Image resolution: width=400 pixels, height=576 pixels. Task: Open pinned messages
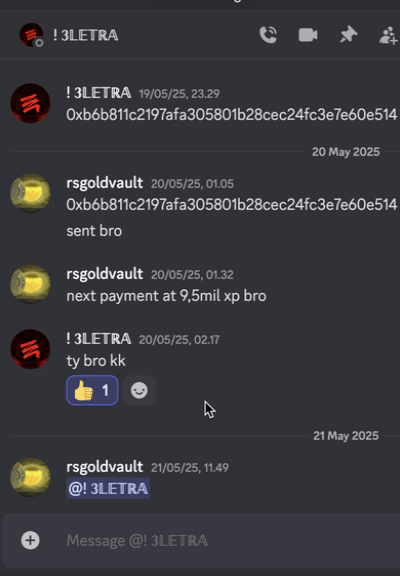coord(348,35)
